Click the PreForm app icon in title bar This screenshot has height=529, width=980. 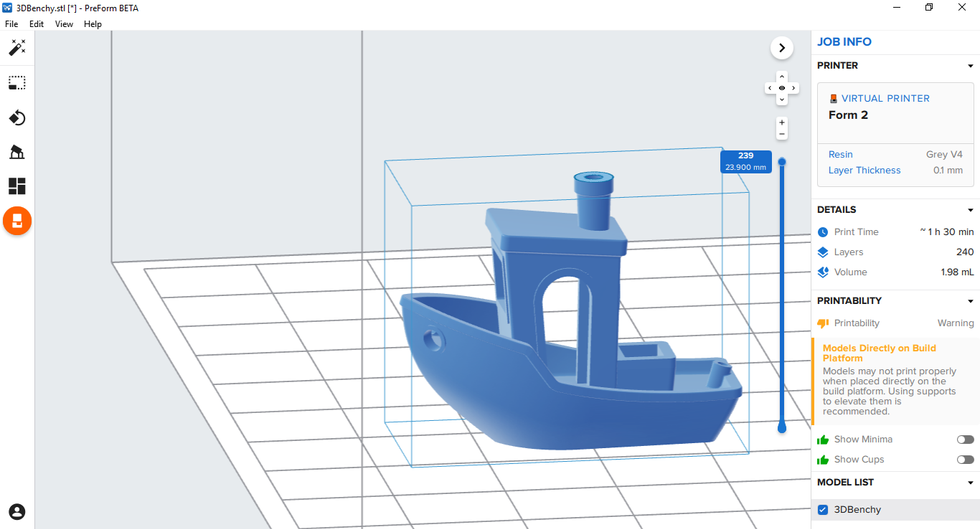click(8, 8)
